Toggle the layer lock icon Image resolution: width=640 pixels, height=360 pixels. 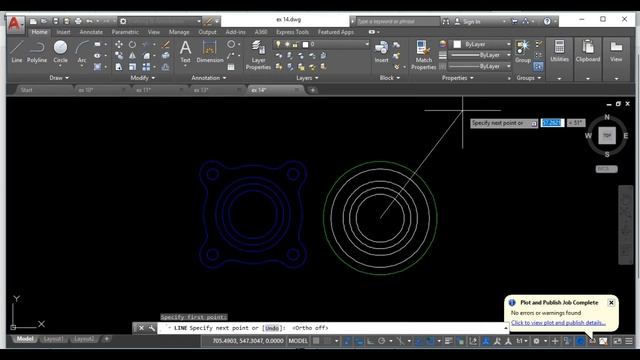295,44
